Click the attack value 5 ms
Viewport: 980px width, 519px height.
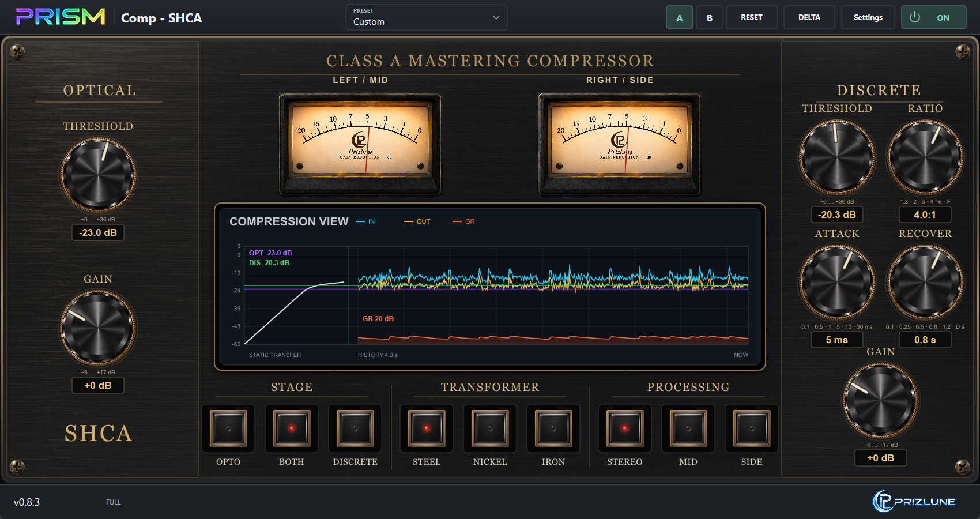click(837, 340)
